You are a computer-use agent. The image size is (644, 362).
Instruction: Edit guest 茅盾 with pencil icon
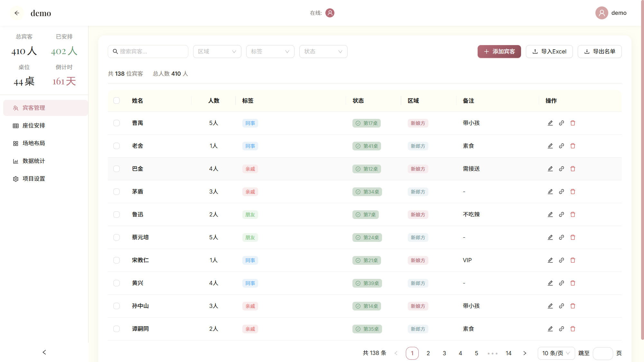click(550, 192)
